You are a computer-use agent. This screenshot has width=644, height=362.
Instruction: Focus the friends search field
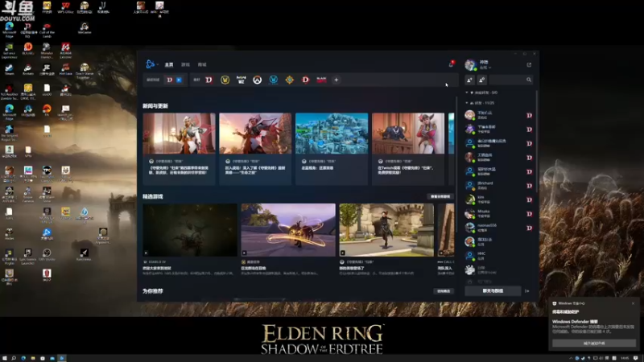click(x=511, y=80)
